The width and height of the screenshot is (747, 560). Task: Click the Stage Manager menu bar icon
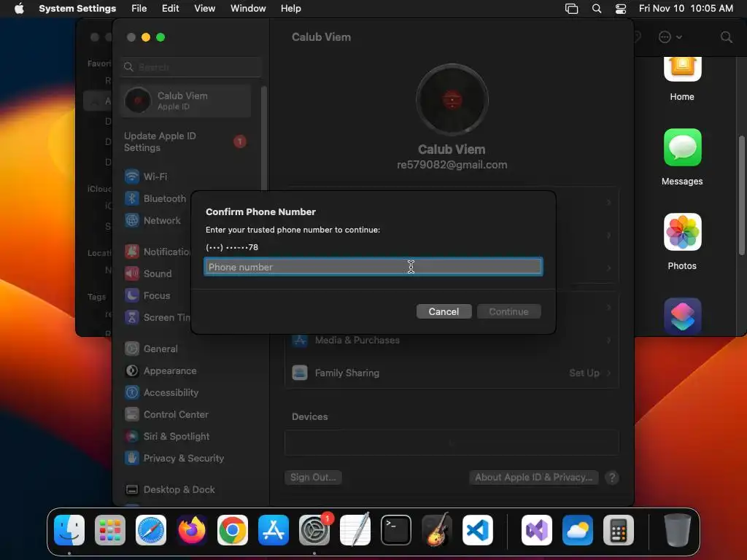(x=571, y=9)
